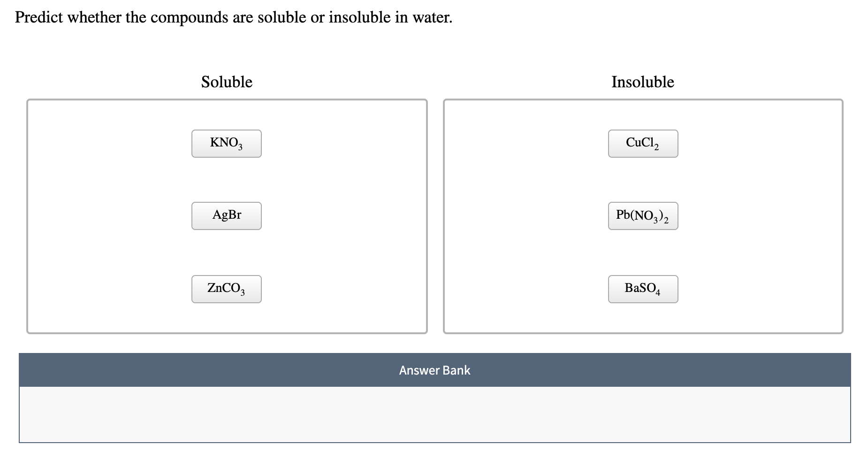Viewport: 868px width, 460px height.
Task: Select AgBr under the Soluble category
Action: point(226,215)
